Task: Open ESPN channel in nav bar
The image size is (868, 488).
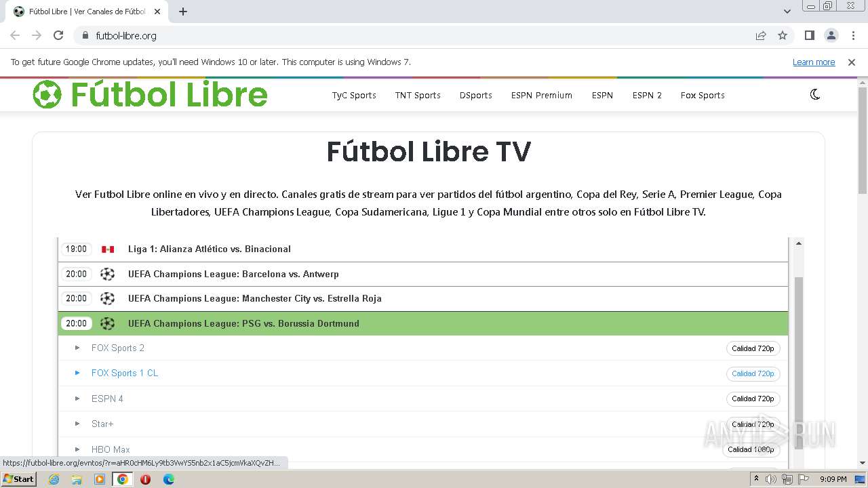Action: [x=602, y=95]
